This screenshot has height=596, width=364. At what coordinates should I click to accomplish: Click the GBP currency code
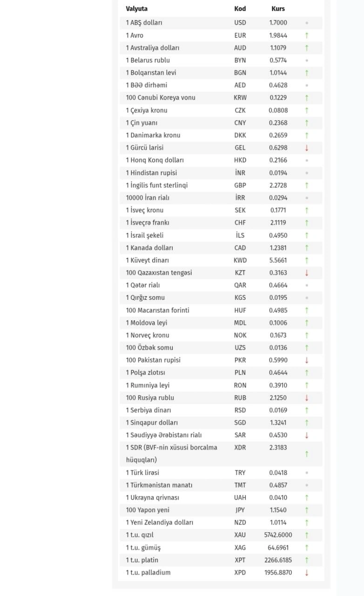click(240, 185)
